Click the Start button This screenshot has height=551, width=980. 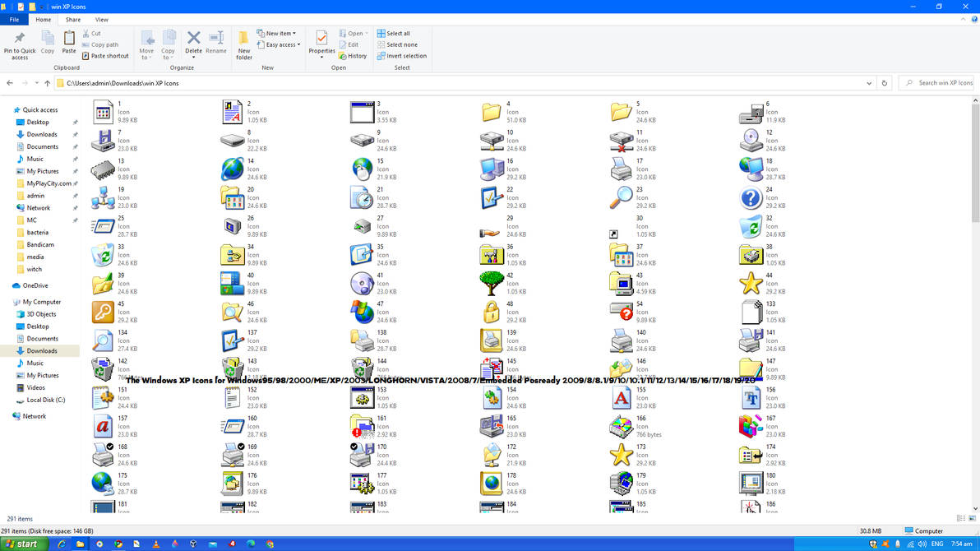[23, 544]
